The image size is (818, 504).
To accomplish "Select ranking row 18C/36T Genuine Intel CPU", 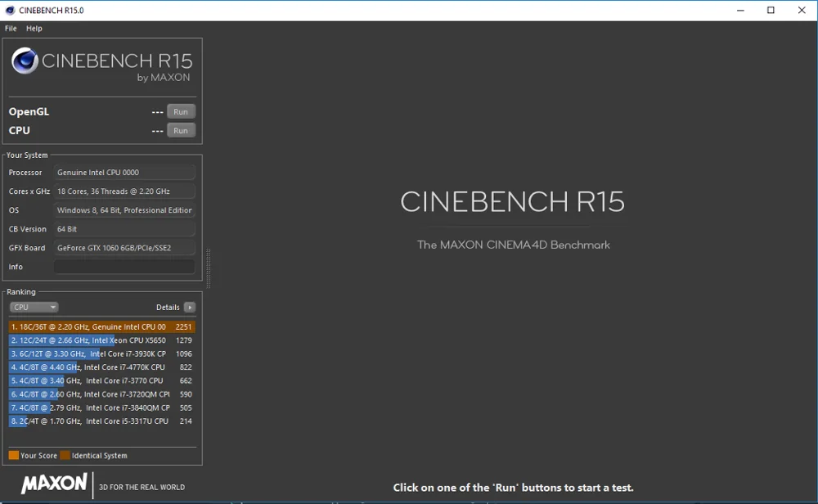I will coord(101,326).
